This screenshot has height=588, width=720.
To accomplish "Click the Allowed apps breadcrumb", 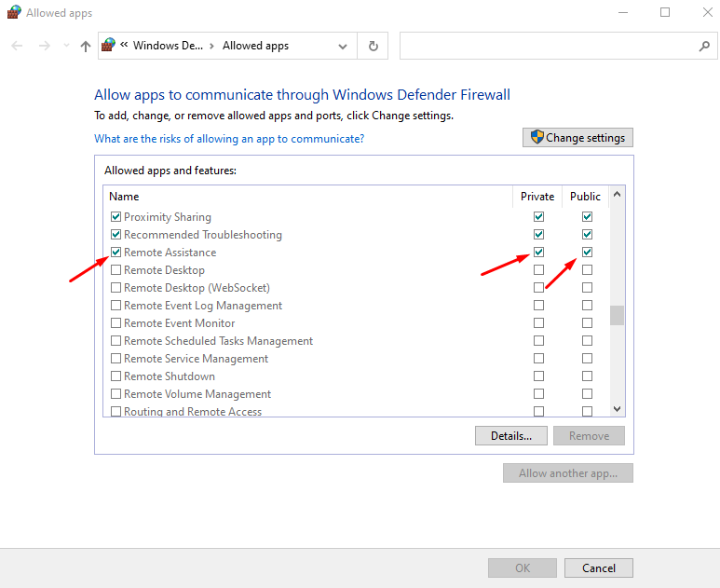I will point(256,46).
